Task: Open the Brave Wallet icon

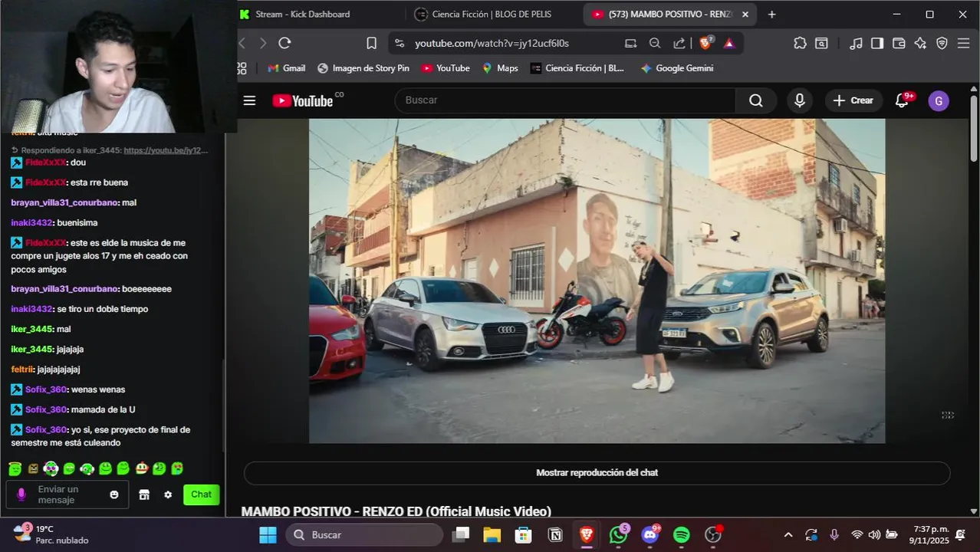Action: (x=899, y=43)
